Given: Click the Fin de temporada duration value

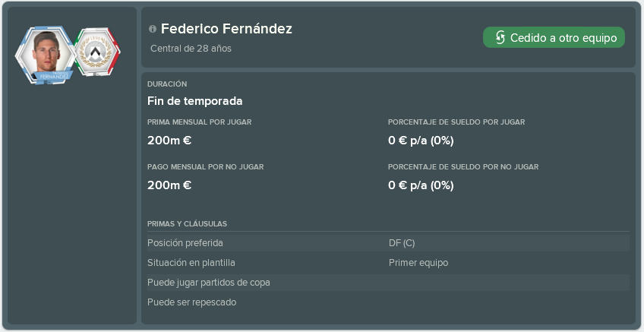Looking at the screenshot, I should click(x=194, y=101).
